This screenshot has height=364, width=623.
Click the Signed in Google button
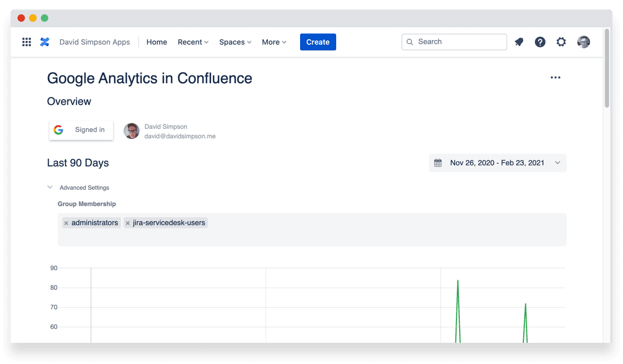(81, 130)
